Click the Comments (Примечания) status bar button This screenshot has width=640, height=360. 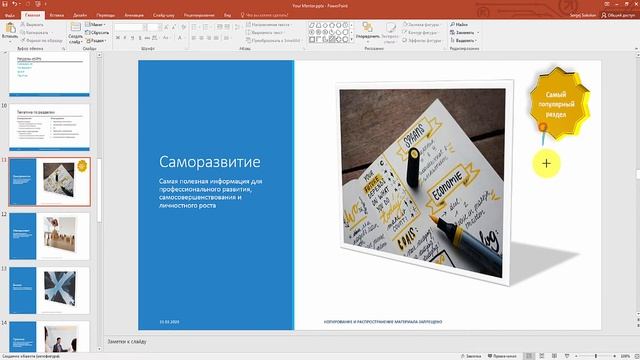(502, 356)
